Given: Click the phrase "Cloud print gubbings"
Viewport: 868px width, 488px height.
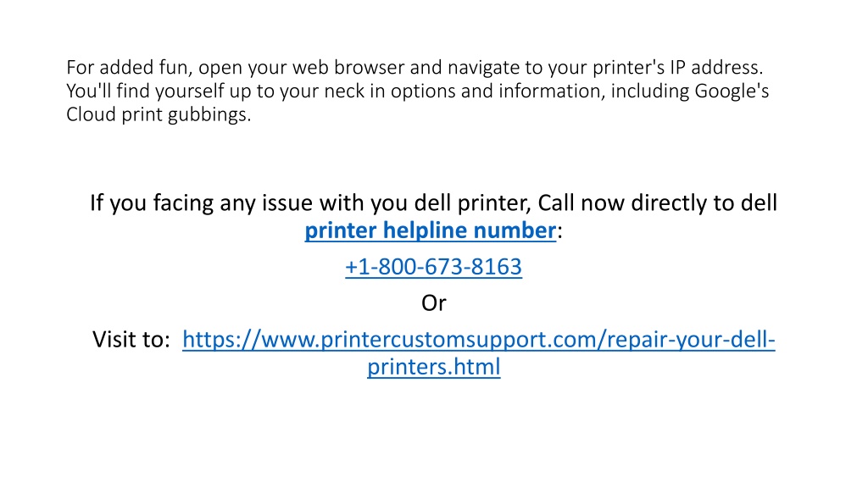Looking at the screenshot, I should pos(157,114).
